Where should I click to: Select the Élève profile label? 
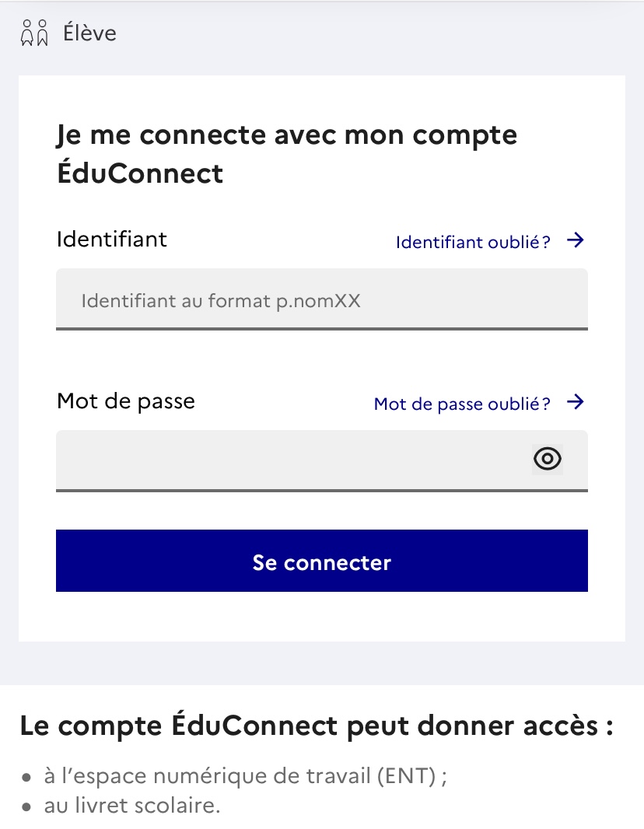[x=90, y=33]
